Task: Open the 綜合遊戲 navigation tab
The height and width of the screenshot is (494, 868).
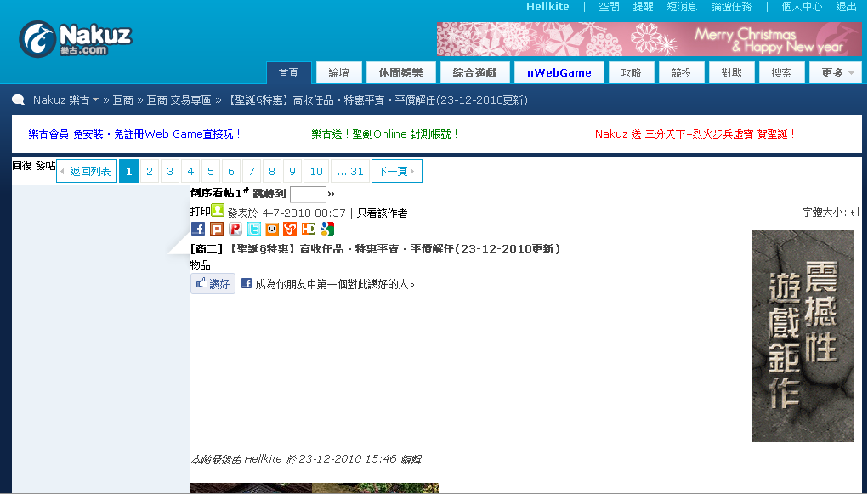Action: click(x=479, y=73)
